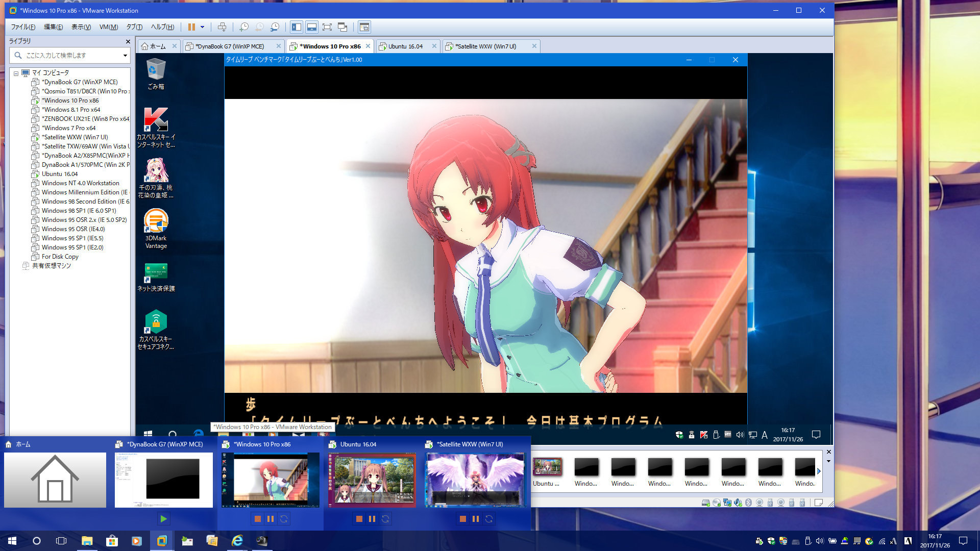Click the guest tray Kaspersky icon
Viewport: 980px width, 551px height.
[704, 435]
